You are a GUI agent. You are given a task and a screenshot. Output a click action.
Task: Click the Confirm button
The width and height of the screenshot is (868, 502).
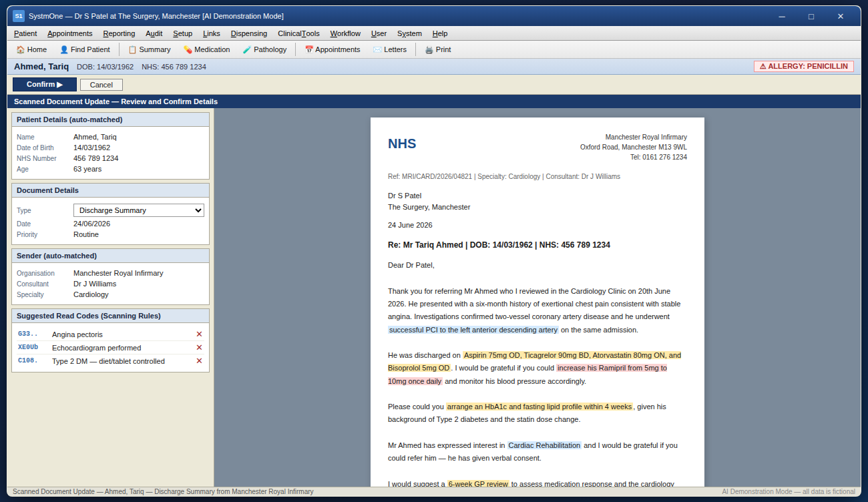click(x=45, y=85)
